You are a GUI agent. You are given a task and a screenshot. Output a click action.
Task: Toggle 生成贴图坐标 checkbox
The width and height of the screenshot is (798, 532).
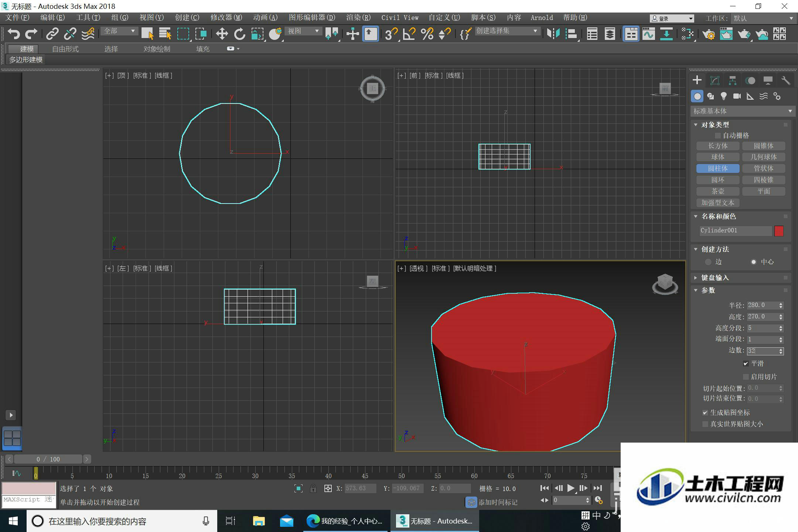point(705,413)
